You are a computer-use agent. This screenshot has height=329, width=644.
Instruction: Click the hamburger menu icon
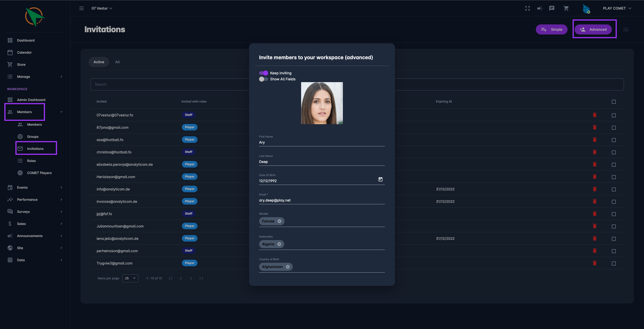82,8
